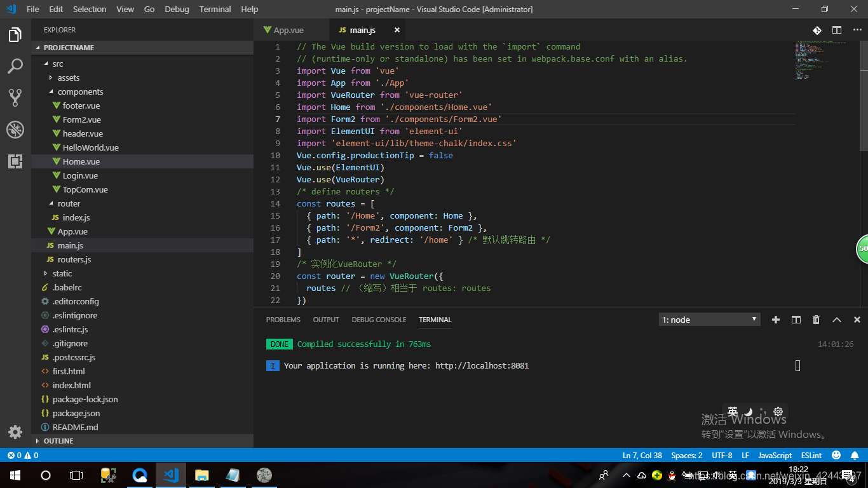Collapse the router folder
Viewport: 868px width, 488px height.
[x=51, y=204]
